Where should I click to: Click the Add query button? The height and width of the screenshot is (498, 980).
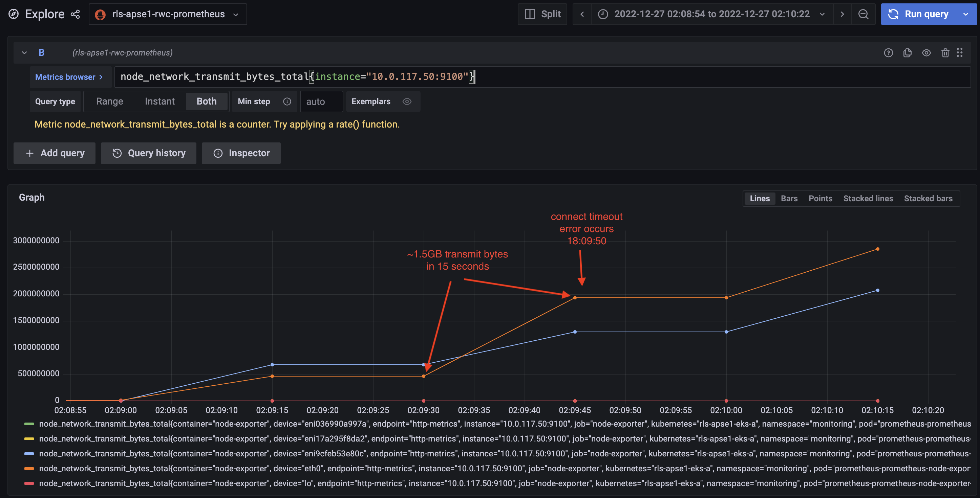click(x=55, y=153)
